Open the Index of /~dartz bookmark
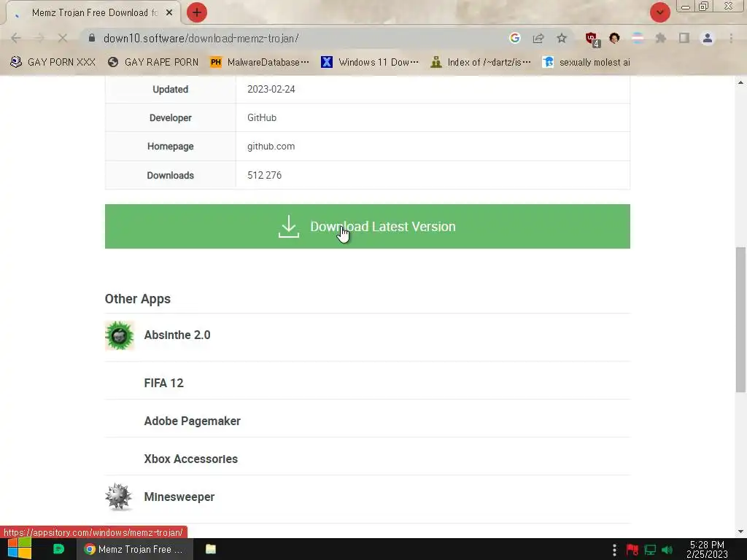This screenshot has height=560, width=747. [480, 62]
